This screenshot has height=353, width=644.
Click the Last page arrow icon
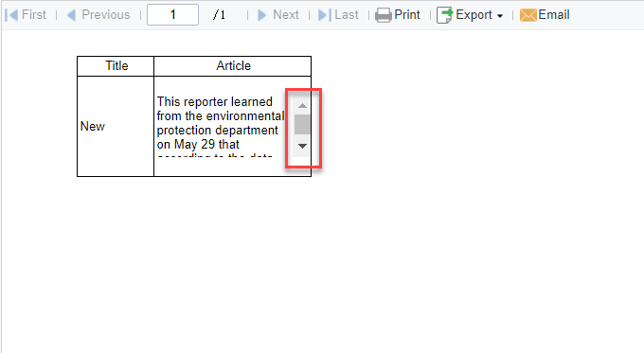[x=325, y=15]
